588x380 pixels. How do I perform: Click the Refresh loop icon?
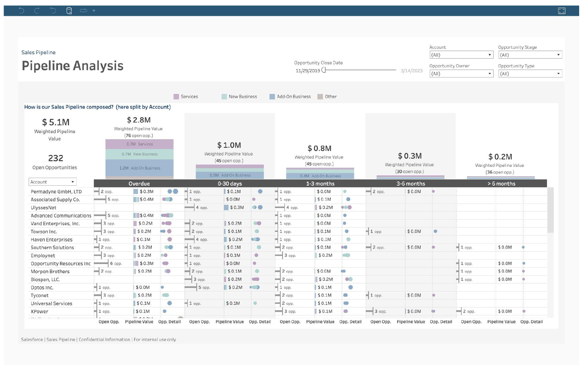83,11
